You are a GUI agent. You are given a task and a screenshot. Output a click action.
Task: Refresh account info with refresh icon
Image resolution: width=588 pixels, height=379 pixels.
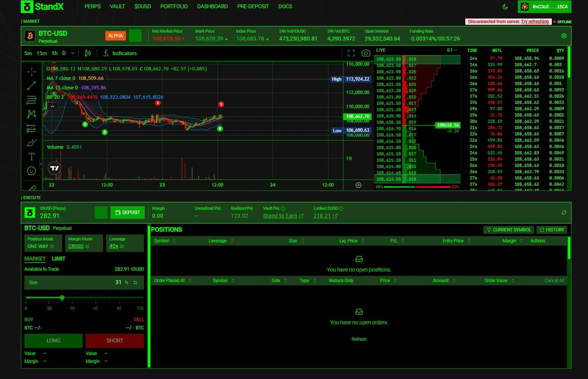pos(564,212)
